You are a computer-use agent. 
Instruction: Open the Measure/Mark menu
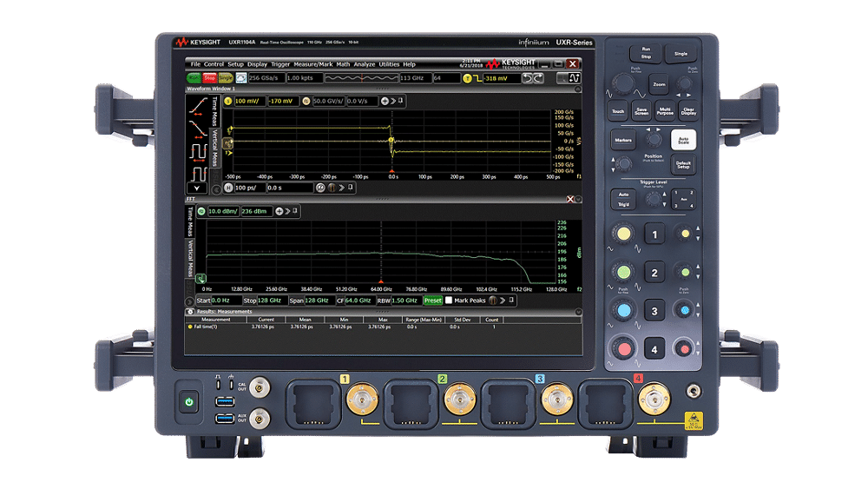312,64
